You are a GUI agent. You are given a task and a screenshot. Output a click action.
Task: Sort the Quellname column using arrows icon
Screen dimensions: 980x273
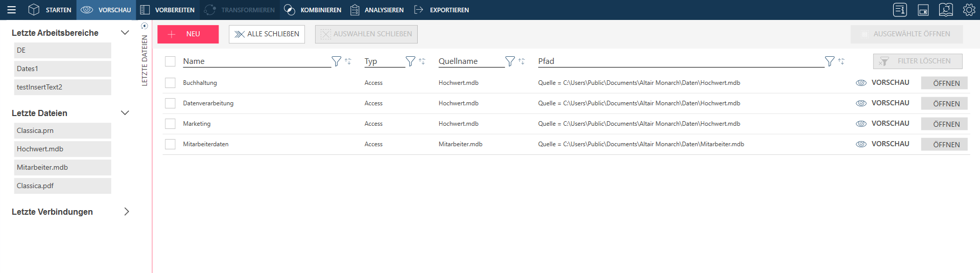click(521, 61)
